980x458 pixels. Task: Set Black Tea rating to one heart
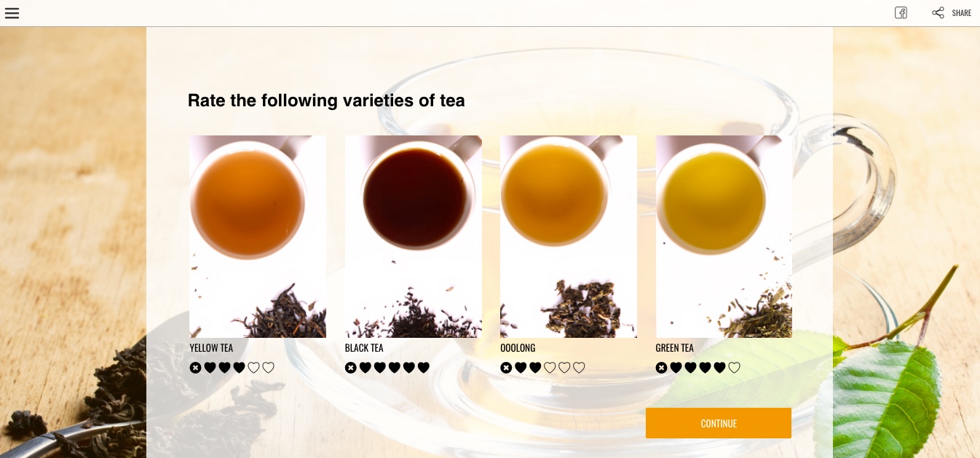365,368
